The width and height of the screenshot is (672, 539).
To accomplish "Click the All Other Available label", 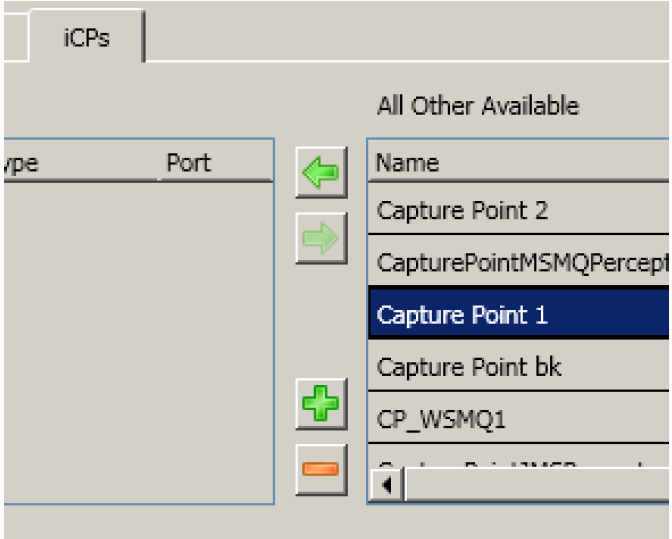I will (477, 105).
